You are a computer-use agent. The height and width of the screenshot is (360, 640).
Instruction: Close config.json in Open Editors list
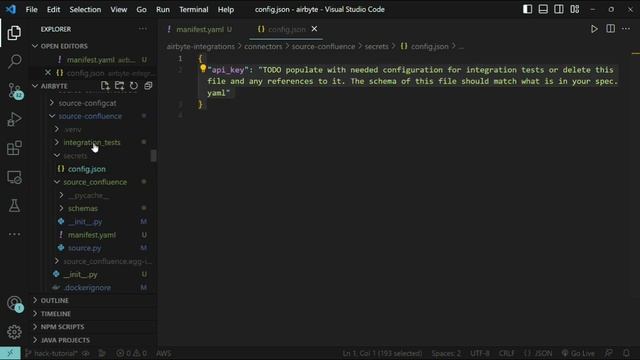click(x=48, y=73)
